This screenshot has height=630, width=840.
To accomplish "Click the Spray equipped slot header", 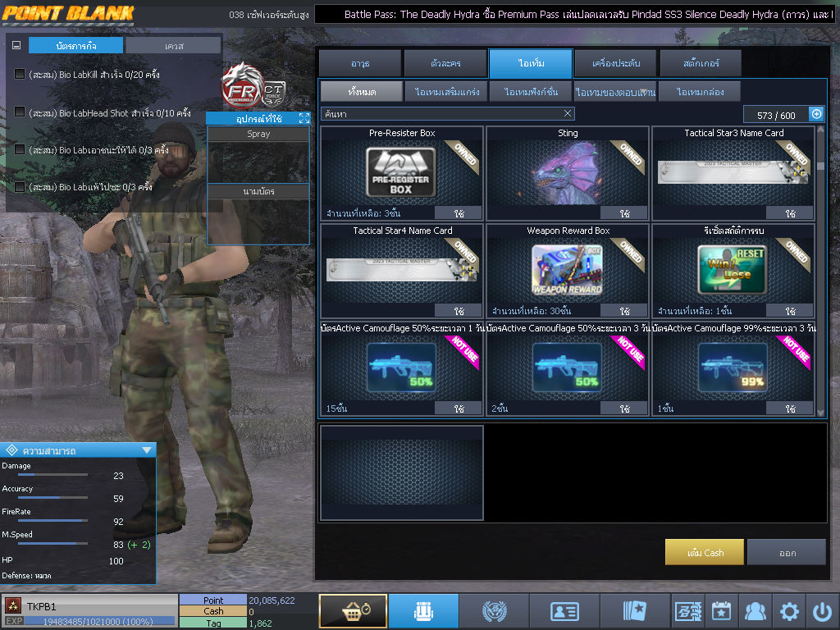I will [258, 134].
